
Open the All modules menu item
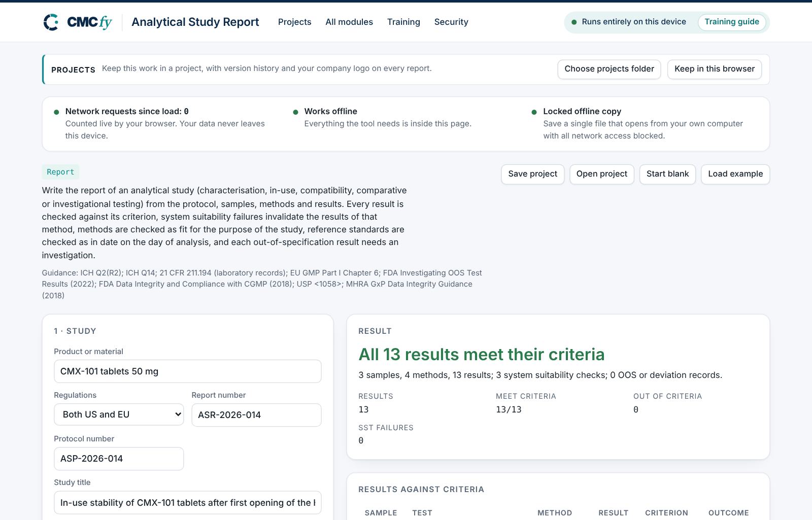[x=349, y=22]
